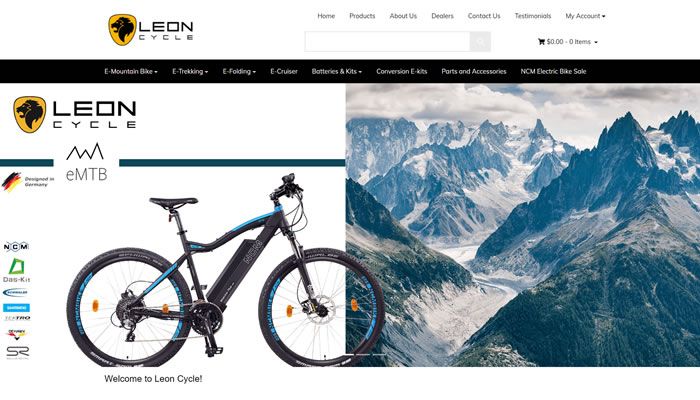Open the cart $0.00 - 0 Items dropdown
Image resolution: width=700 pixels, height=400 pixels.
pyautogui.click(x=568, y=42)
